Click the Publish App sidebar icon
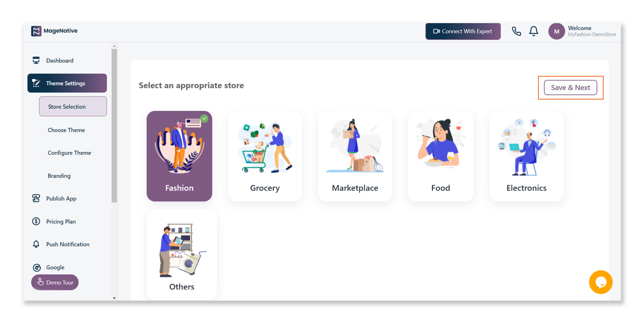 36,199
